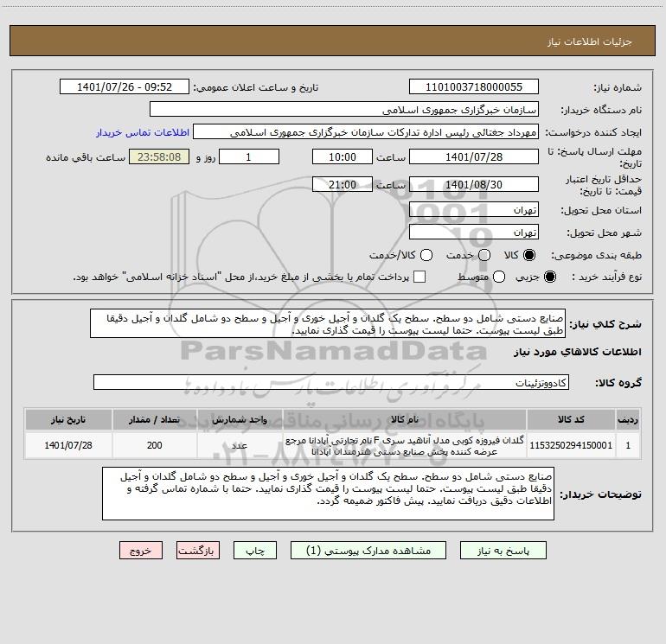
Task: Click the شماره نیاز field 1101003718000055
Action: 474,86
